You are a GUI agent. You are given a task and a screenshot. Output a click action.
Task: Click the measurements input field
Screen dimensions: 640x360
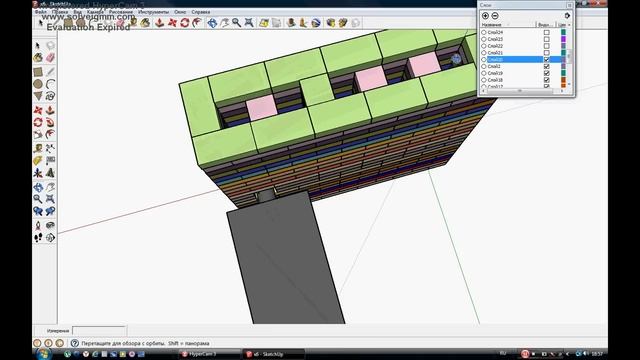tap(99, 331)
